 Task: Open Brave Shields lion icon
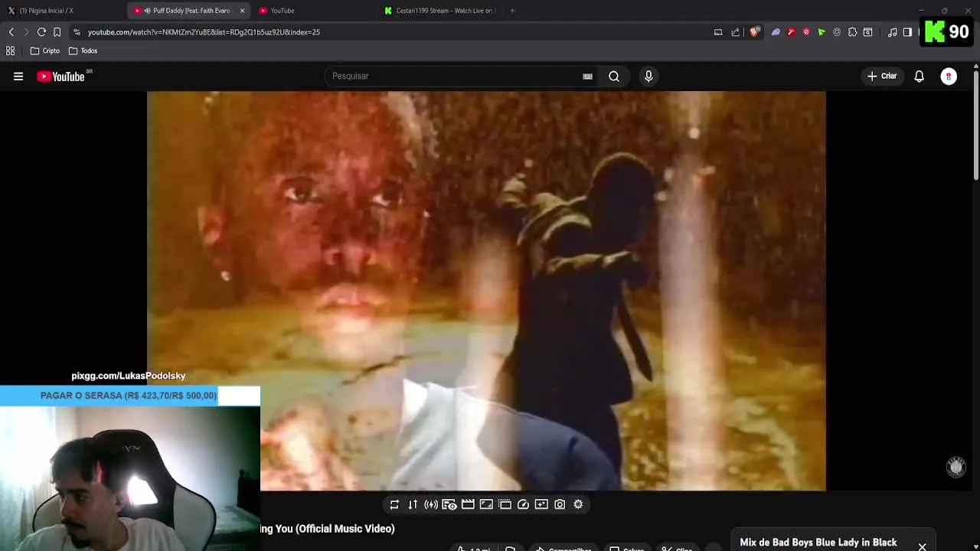pos(755,32)
